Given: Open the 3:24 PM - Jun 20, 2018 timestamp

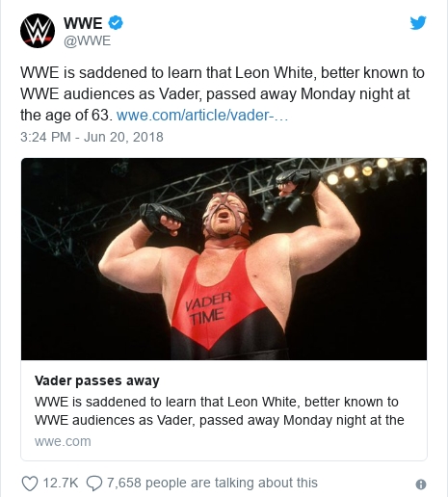Looking at the screenshot, I should (92, 137).
